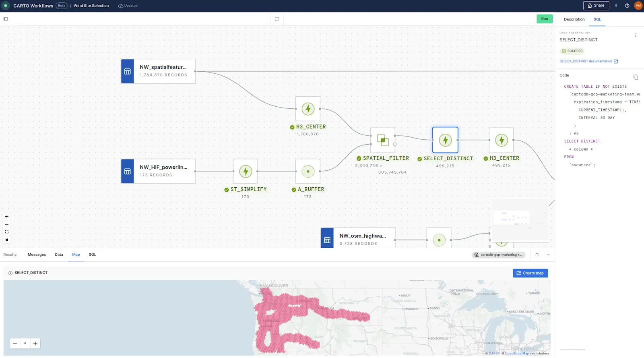The width and height of the screenshot is (644, 358).
Task: Select the A_BUFFER node icon
Action: (x=308, y=171)
